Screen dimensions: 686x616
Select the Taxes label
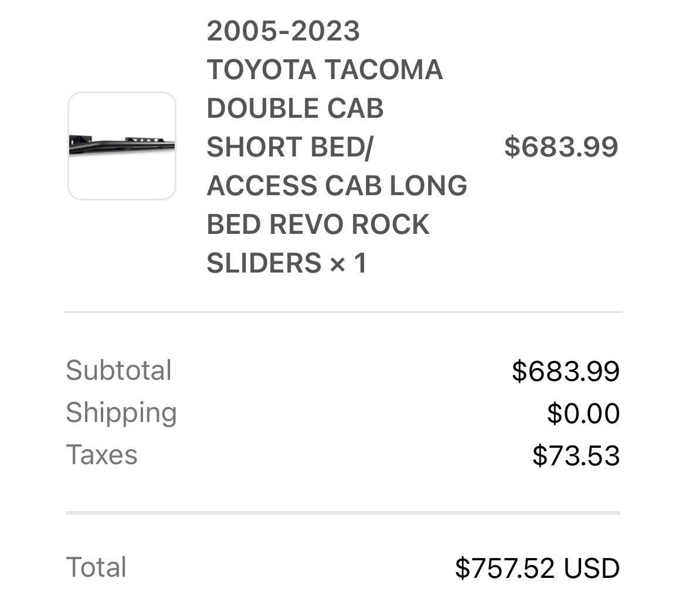click(x=101, y=455)
